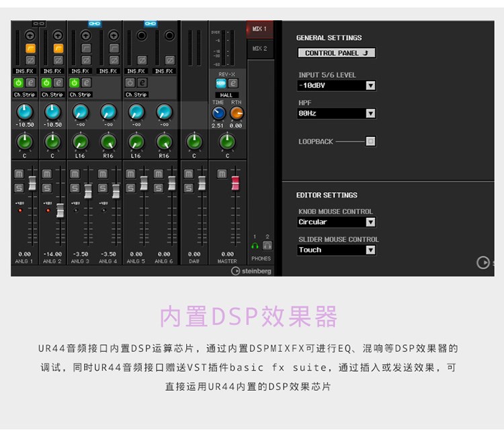The height and width of the screenshot is (439, 504).
Task: Toggle +48V phantom power on ANLG 3
Action: point(76,210)
